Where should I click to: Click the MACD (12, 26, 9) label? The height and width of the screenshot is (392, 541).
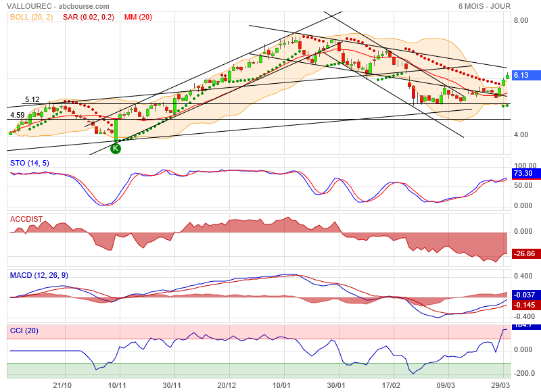pos(39,275)
